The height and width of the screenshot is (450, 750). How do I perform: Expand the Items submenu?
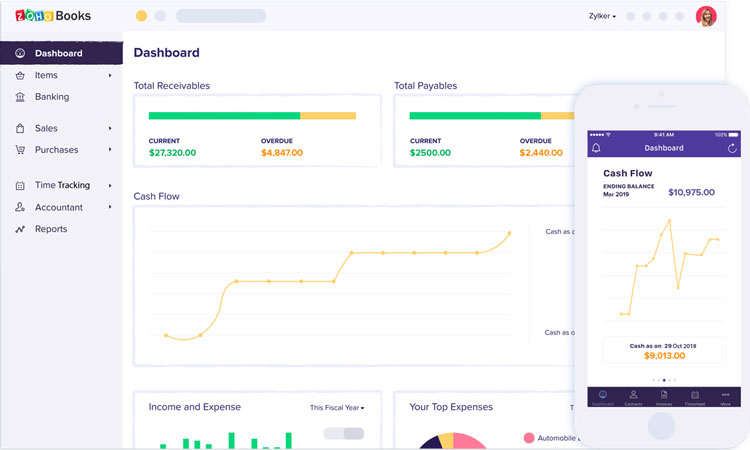click(x=110, y=75)
